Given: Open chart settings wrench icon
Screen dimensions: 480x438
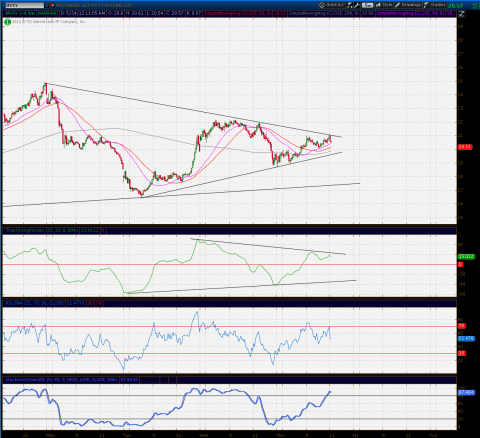Looking at the screenshot, I should point(357,5).
